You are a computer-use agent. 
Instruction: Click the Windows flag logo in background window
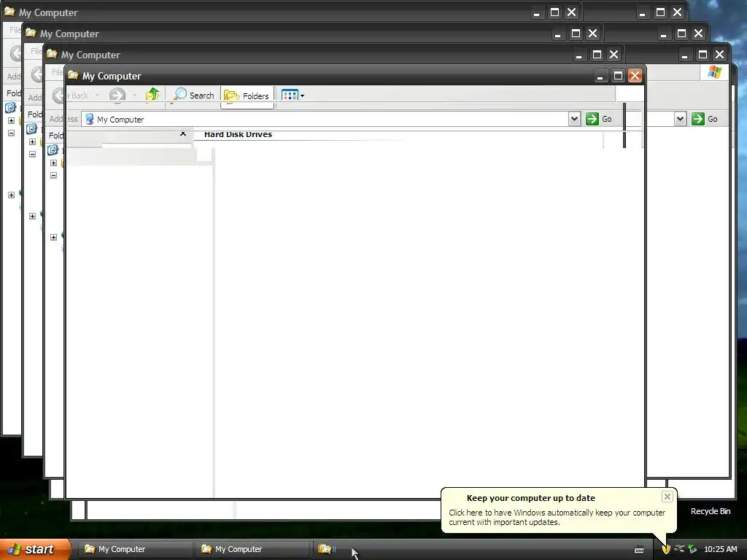pos(715,72)
